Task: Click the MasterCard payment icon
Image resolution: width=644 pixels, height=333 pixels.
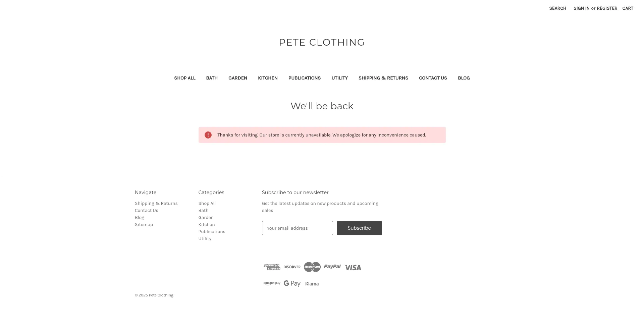Action: click(312, 267)
